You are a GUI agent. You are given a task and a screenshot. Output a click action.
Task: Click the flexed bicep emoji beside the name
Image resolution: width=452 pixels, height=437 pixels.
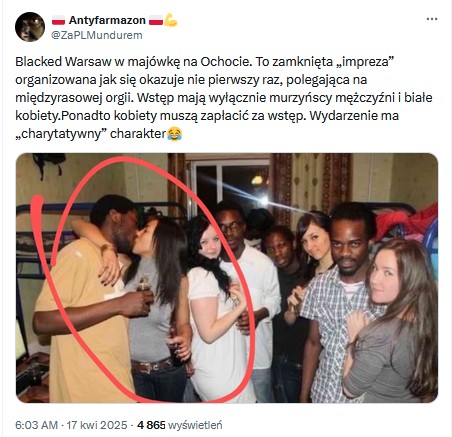pyautogui.click(x=171, y=20)
